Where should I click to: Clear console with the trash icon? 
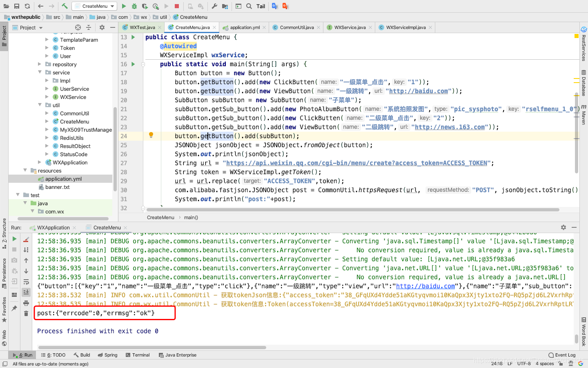[26, 314]
